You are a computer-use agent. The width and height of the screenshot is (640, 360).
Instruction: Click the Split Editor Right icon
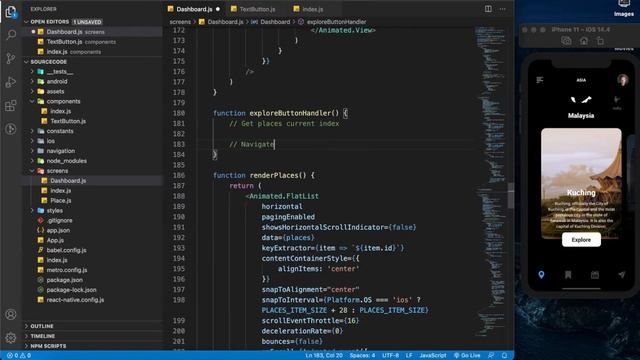pos(488,9)
